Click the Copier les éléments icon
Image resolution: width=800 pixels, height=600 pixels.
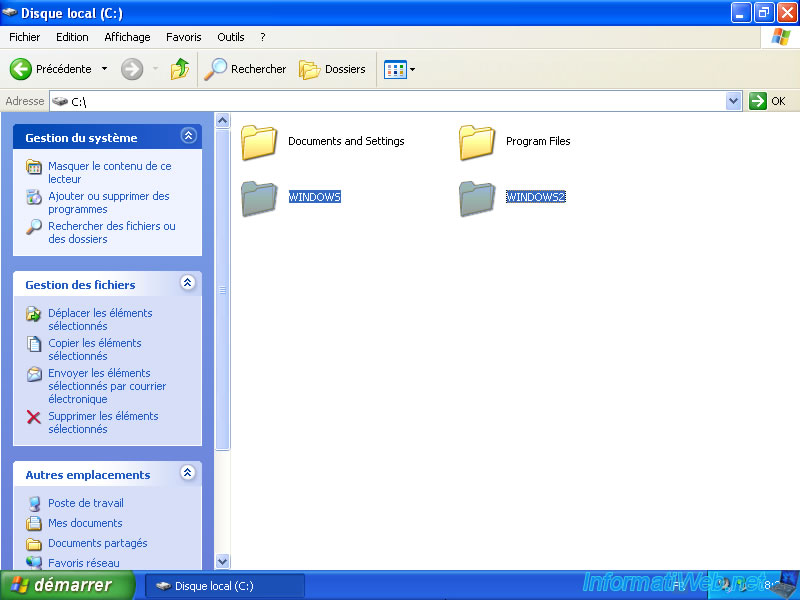tap(34, 344)
